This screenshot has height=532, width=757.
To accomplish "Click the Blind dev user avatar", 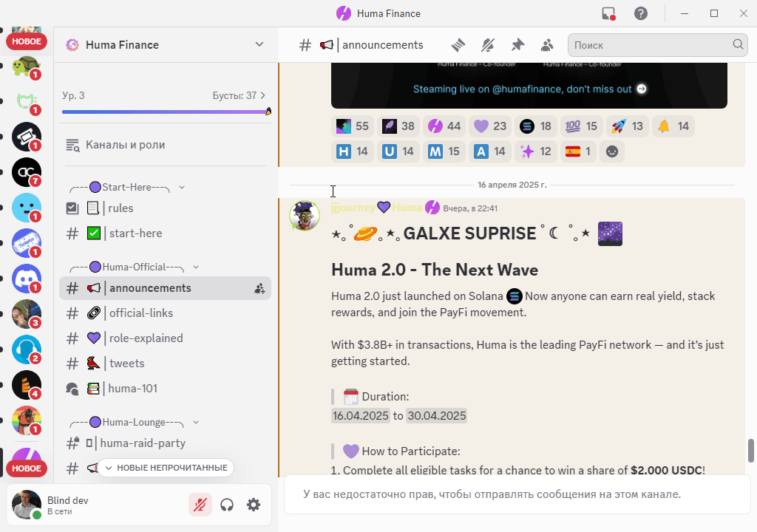I will coord(26,505).
